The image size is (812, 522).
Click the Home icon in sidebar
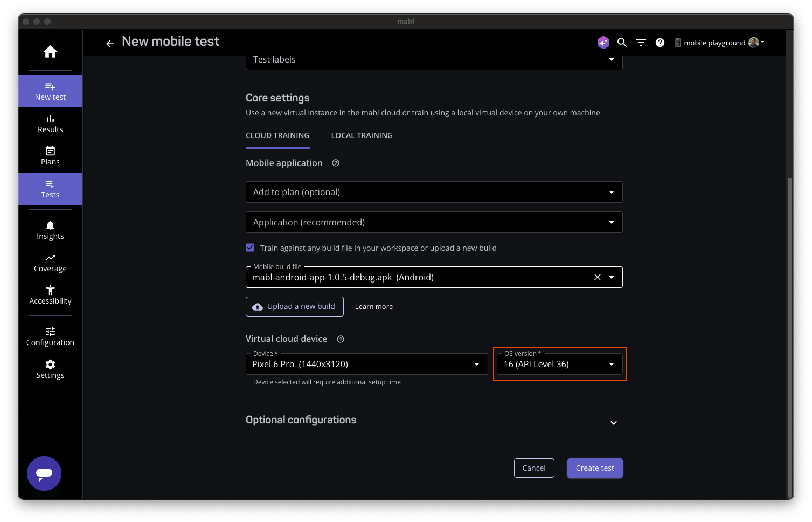coord(50,52)
